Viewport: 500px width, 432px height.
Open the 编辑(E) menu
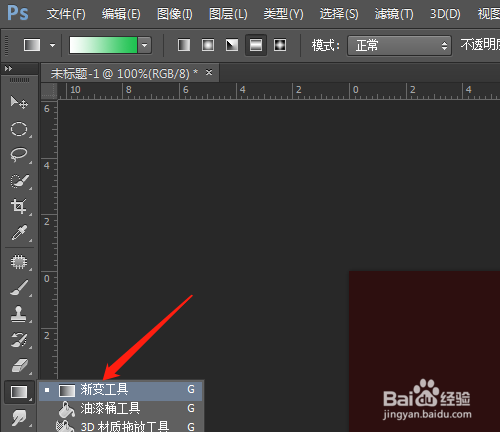(121, 14)
